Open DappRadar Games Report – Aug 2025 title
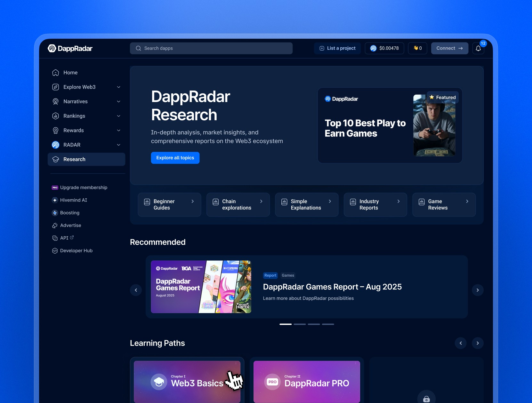 point(332,287)
